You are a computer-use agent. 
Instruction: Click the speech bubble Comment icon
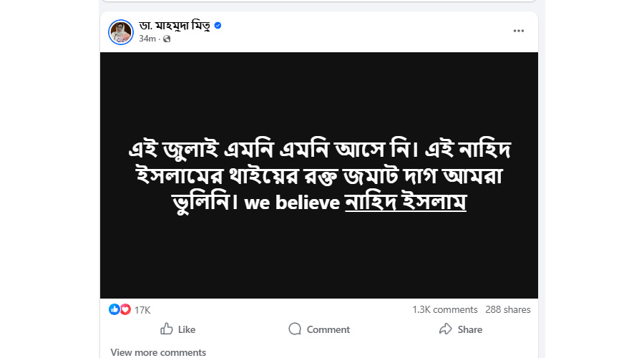[295, 329]
